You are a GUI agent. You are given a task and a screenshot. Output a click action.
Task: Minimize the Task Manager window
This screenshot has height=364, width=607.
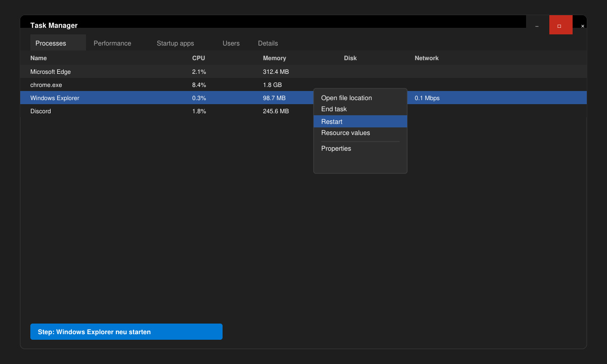[537, 26]
